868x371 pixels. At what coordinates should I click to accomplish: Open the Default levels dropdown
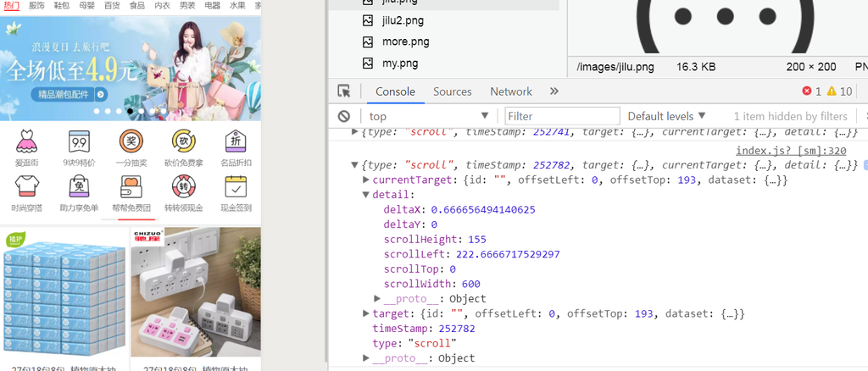tap(667, 116)
